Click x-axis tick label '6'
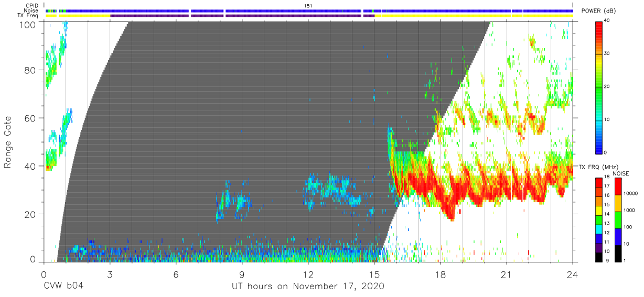Viewport: 644px width, 297px height. tap(176, 276)
